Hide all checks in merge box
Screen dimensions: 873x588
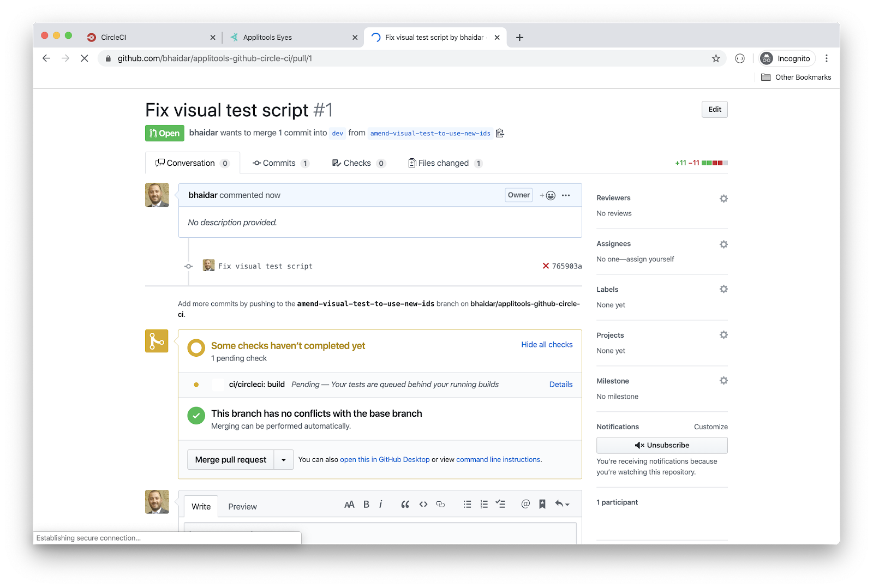point(547,345)
